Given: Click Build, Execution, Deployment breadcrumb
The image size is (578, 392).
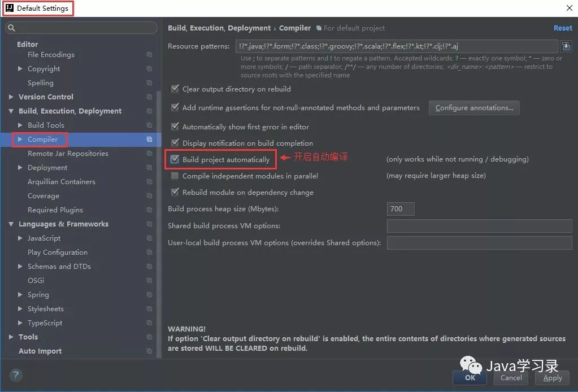Looking at the screenshot, I should coord(219,28).
